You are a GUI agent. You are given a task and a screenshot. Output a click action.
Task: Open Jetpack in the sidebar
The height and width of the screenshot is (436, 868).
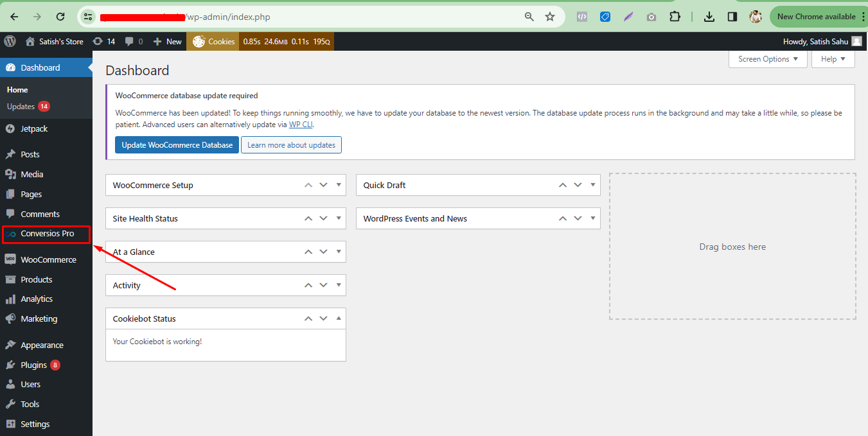[x=46, y=128]
